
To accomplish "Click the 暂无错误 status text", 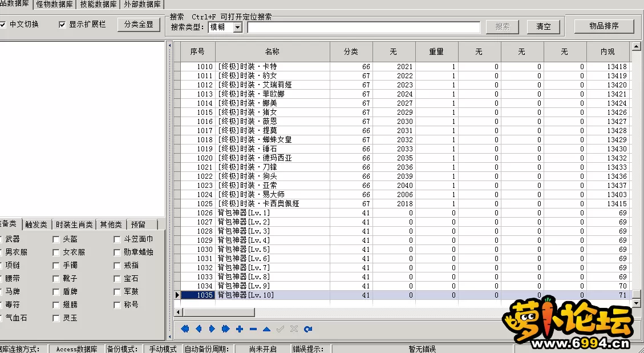I will tap(422, 349).
